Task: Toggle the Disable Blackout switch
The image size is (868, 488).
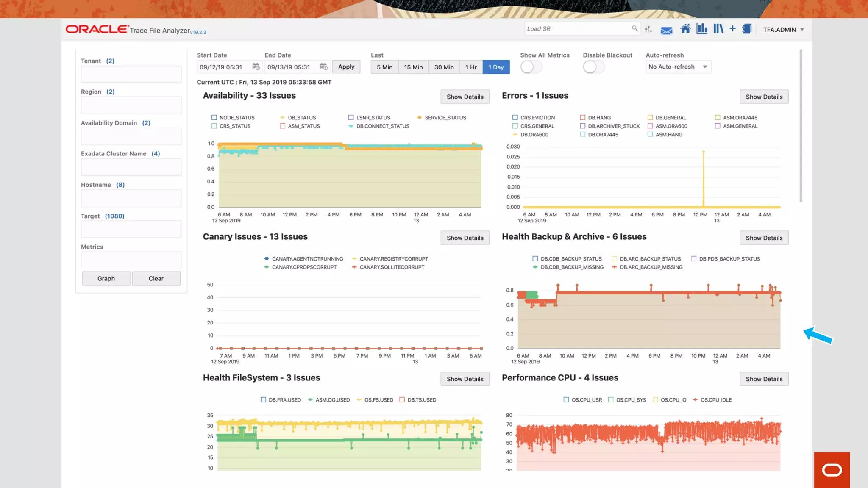Action: pyautogui.click(x=593, y=67)
